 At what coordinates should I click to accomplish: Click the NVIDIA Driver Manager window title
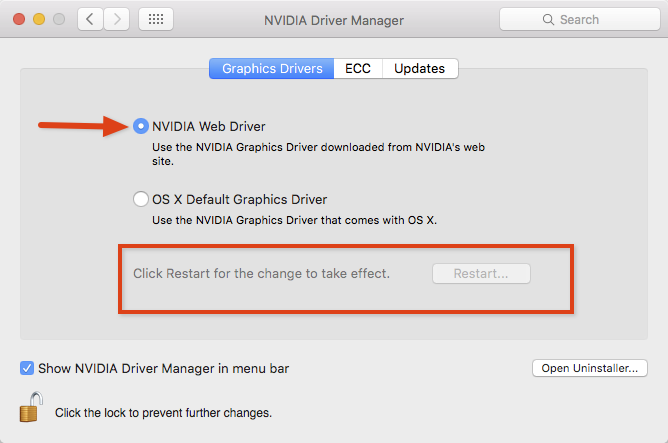click(334, 20)
